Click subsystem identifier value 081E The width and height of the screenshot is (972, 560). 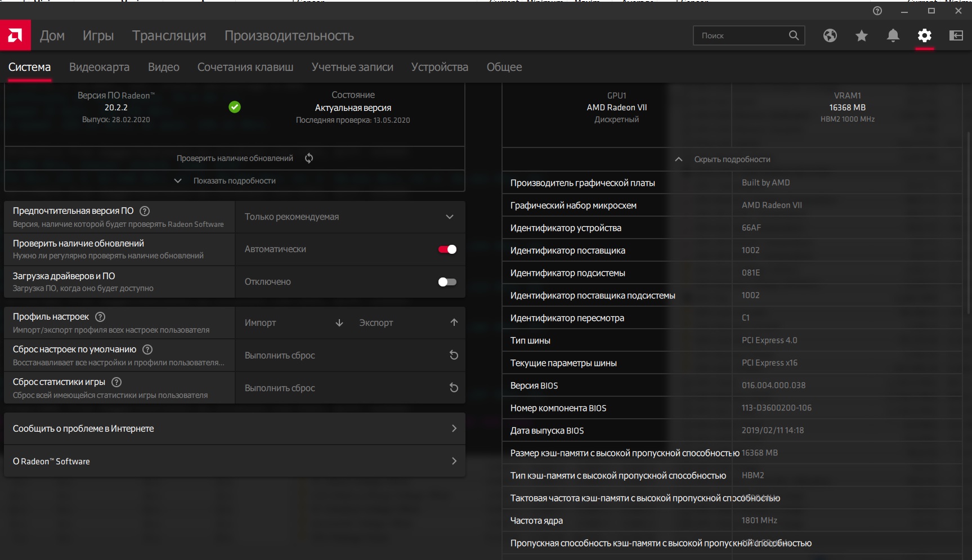tap(751, 273)
